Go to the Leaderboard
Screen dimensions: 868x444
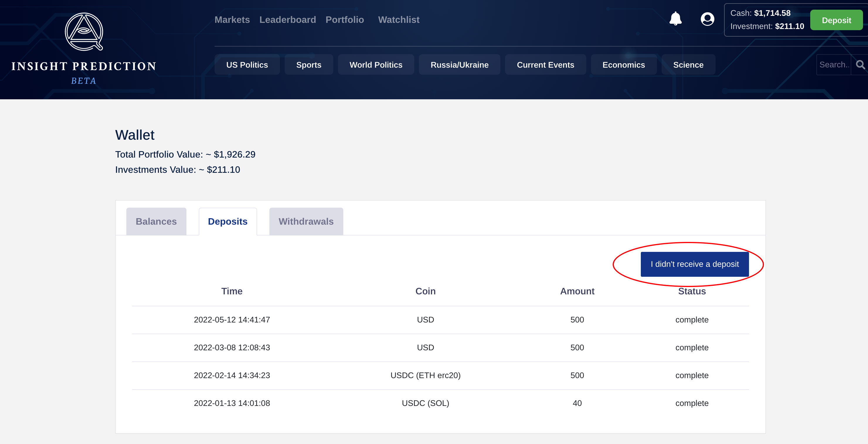(287, 20)
